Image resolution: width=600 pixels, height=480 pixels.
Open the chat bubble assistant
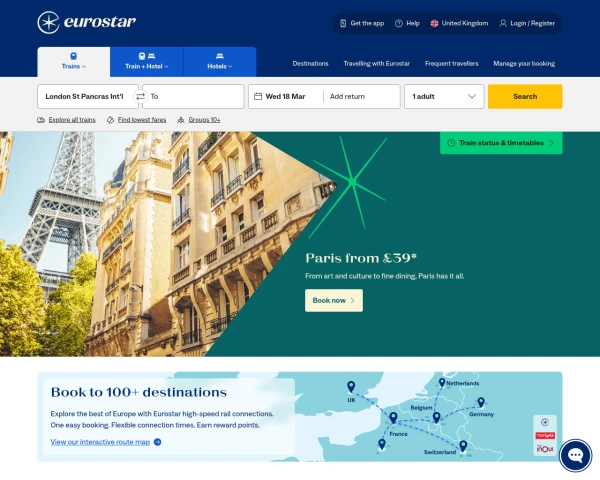pyautogui.click(x=576, y=456)
